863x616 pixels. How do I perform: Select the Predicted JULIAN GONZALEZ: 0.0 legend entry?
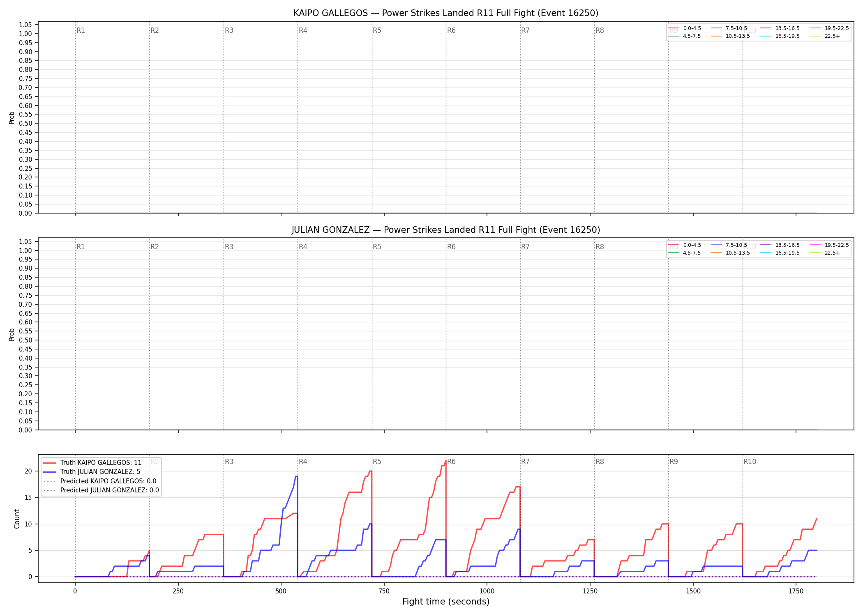(101, 490)
